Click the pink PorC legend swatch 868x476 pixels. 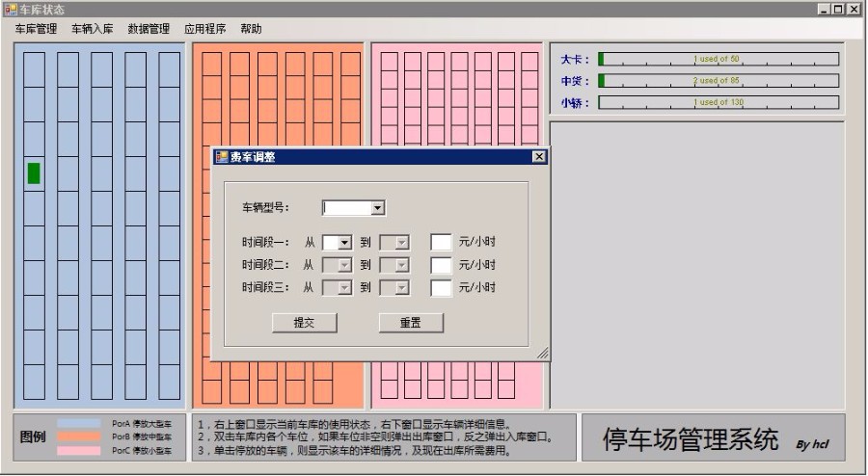[x=79, y=451]
